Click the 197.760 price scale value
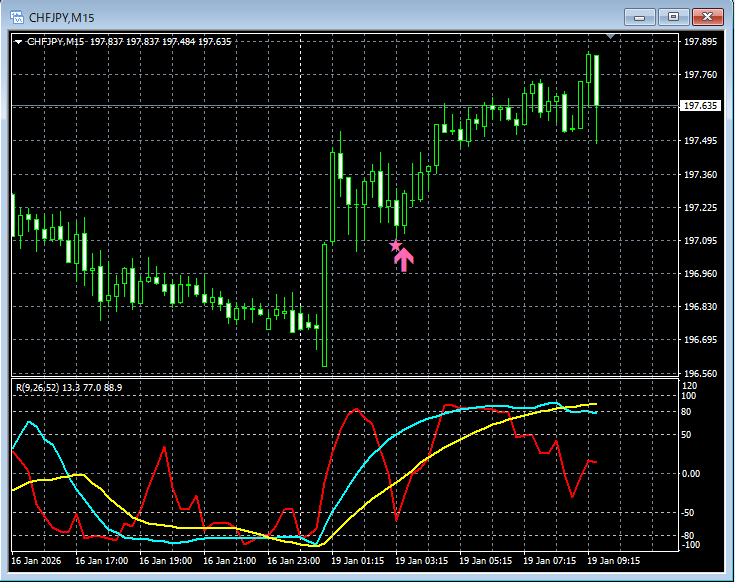This screenshot has width=736, height=582. click(700, 75)
